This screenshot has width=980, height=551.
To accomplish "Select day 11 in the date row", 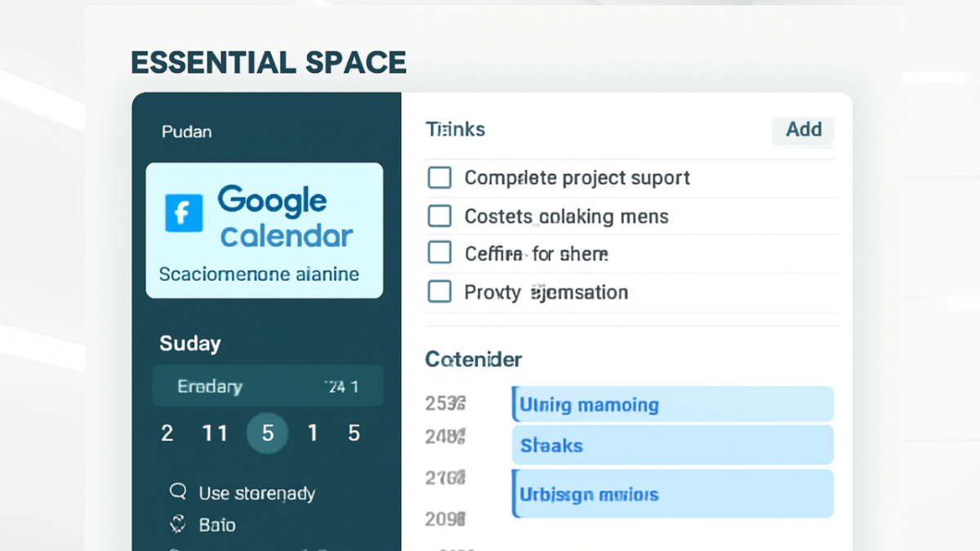I will [215, 433].
